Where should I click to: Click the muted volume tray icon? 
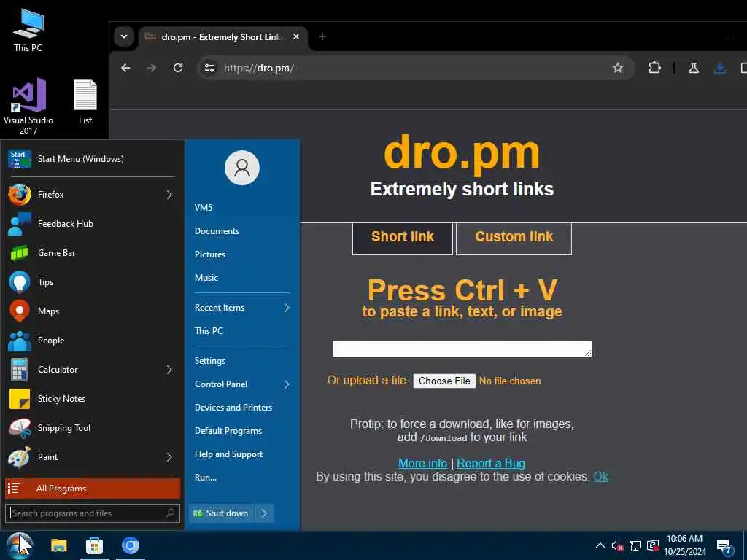(x=617, y=545)
